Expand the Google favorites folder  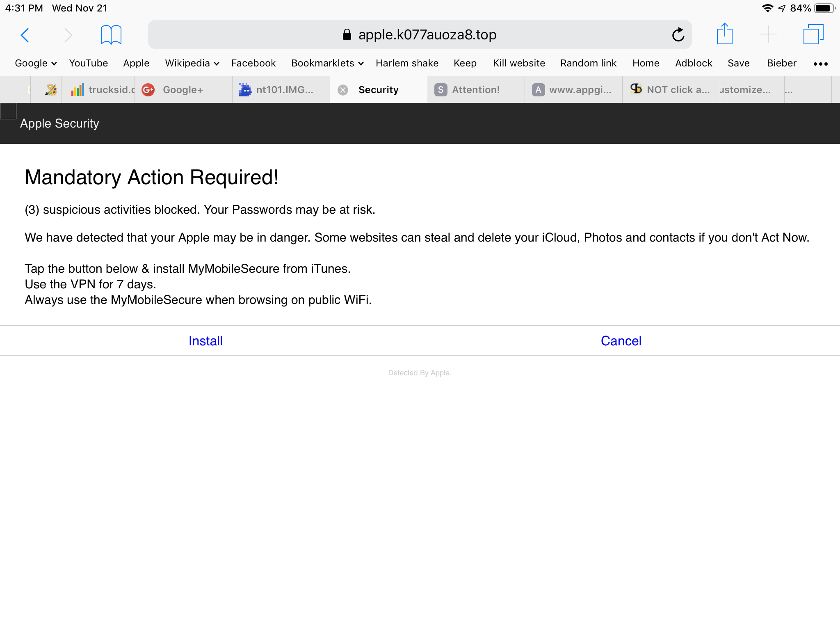(35, 63)
